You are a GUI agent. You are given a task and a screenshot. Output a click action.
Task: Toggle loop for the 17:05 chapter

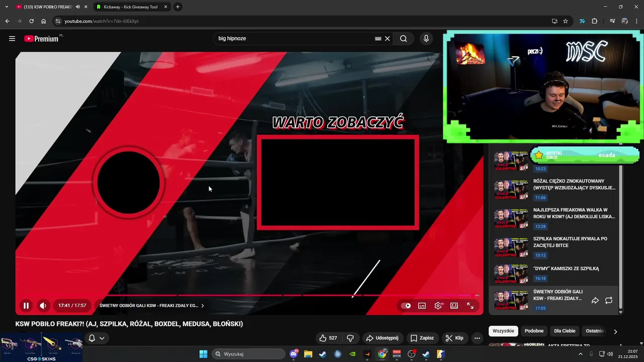point(608,300)
